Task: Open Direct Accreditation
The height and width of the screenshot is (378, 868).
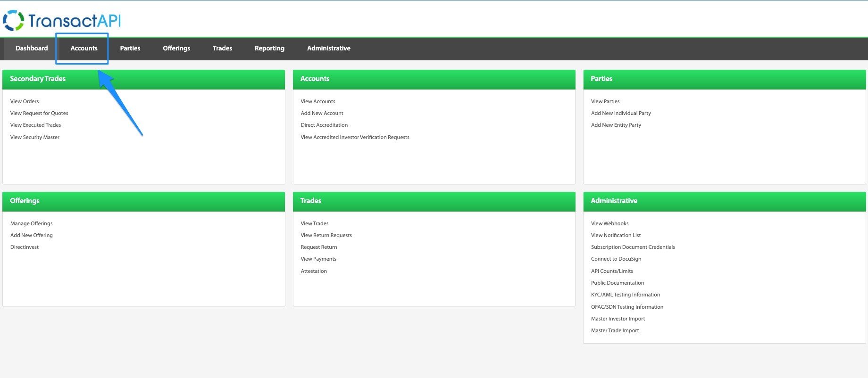Action: [324, 125]
